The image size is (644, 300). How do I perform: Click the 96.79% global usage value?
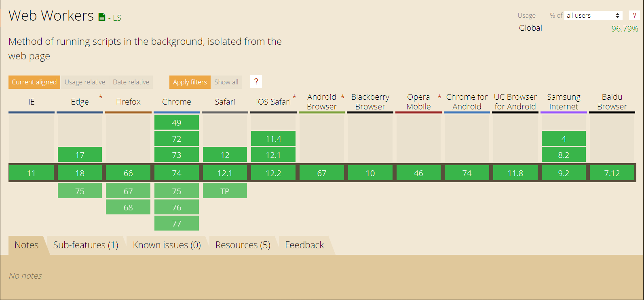pos(625,29)
